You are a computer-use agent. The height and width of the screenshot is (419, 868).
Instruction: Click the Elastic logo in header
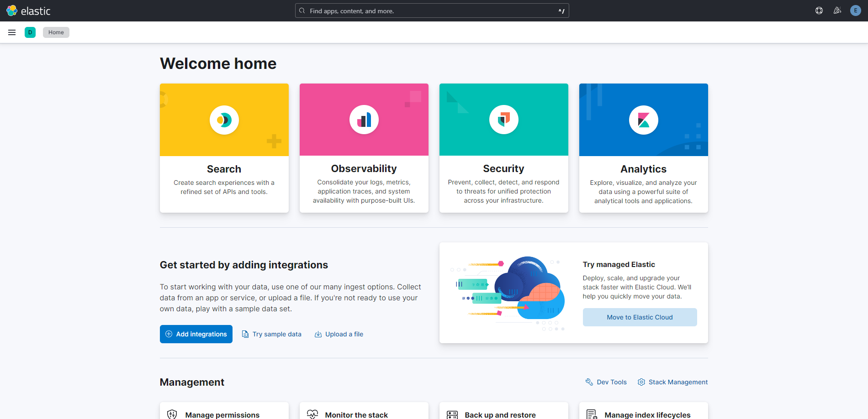[x=28, y=10]
